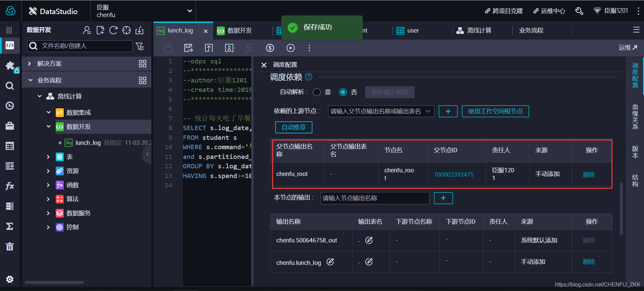Switch to the 业务流程 tab
The width and height of the screenshot is (644, 291).
pos(531,31)
